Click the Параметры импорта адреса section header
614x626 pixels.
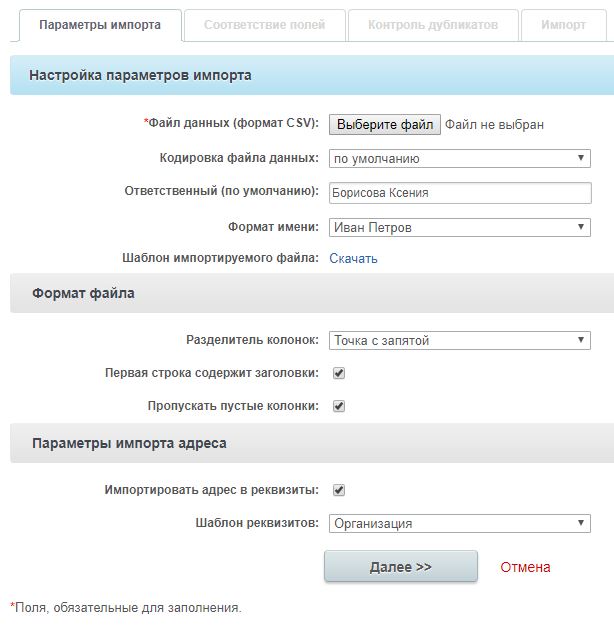pos(312,443)
